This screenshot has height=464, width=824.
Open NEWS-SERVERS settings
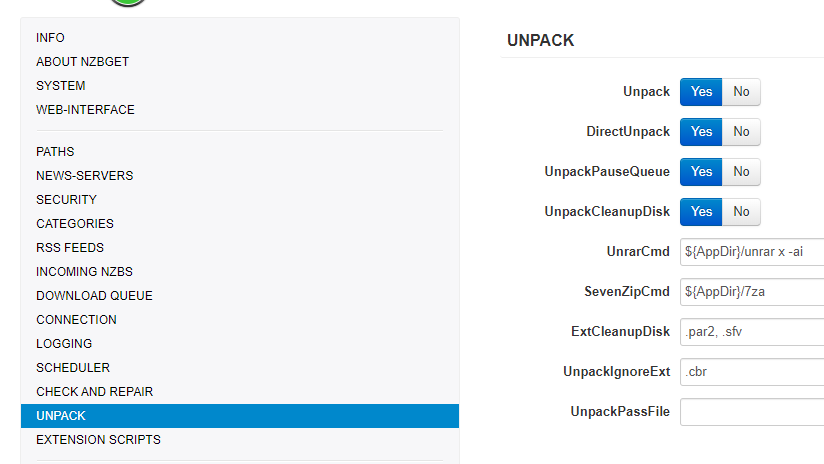[84, 176]
